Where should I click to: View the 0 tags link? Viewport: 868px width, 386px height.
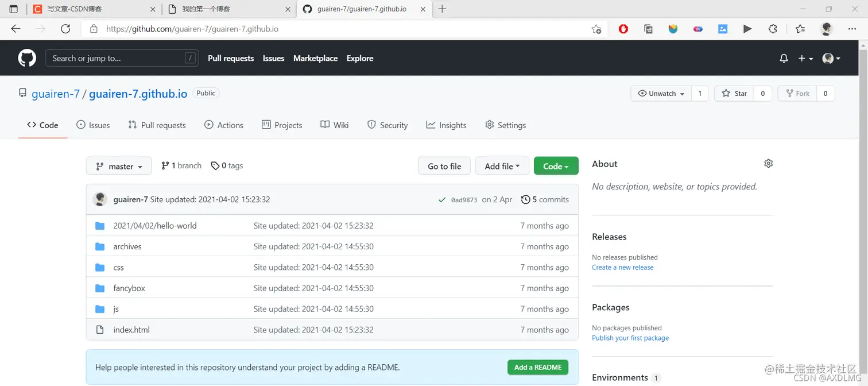(227, 165)
